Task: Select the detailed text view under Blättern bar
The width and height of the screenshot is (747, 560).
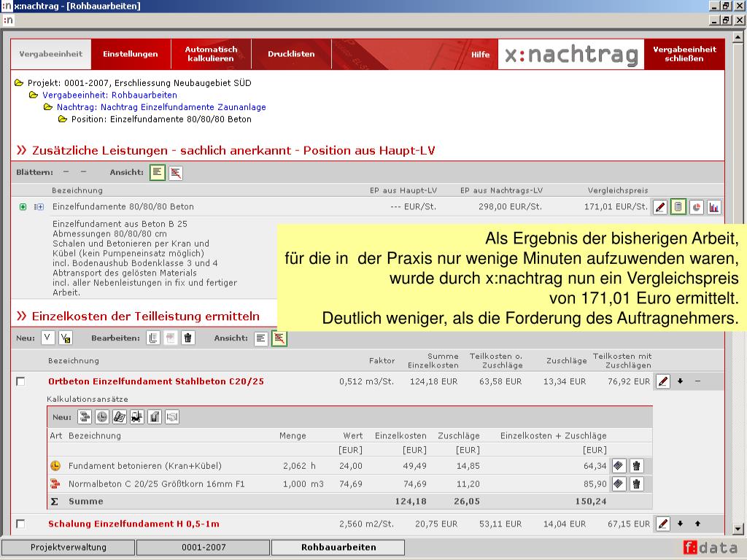Action: tap(158, 172)
